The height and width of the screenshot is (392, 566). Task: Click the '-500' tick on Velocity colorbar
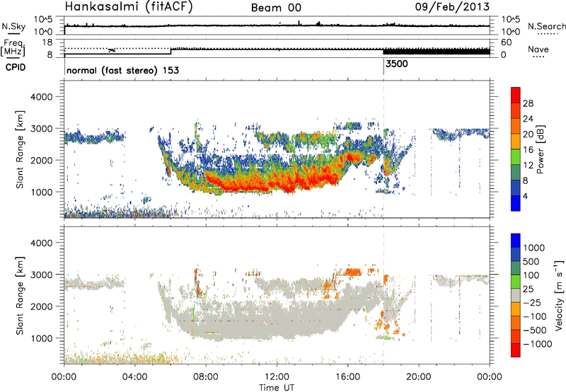pyautogui.click(x=535, y=330)
